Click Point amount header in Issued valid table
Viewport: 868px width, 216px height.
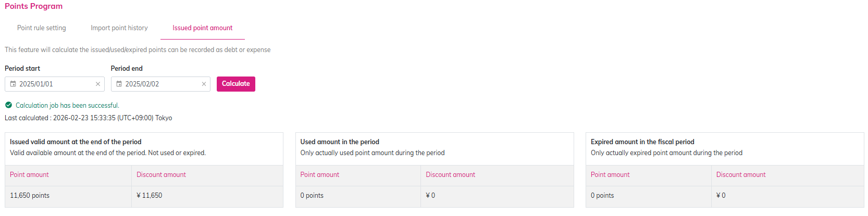click(x=29, y=175)
